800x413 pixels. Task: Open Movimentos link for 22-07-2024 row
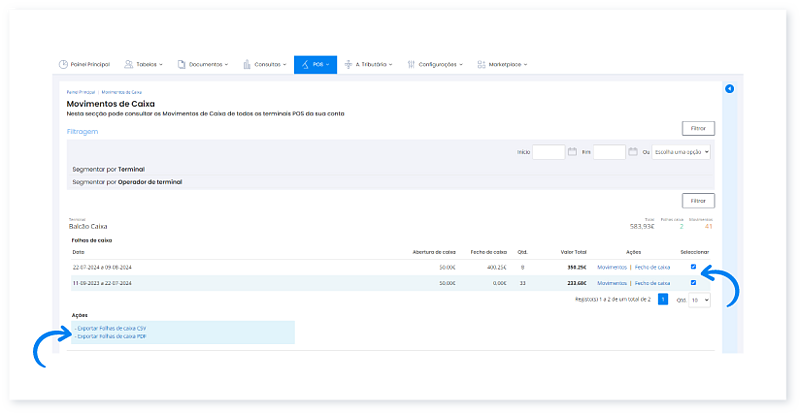coord(611,267)
